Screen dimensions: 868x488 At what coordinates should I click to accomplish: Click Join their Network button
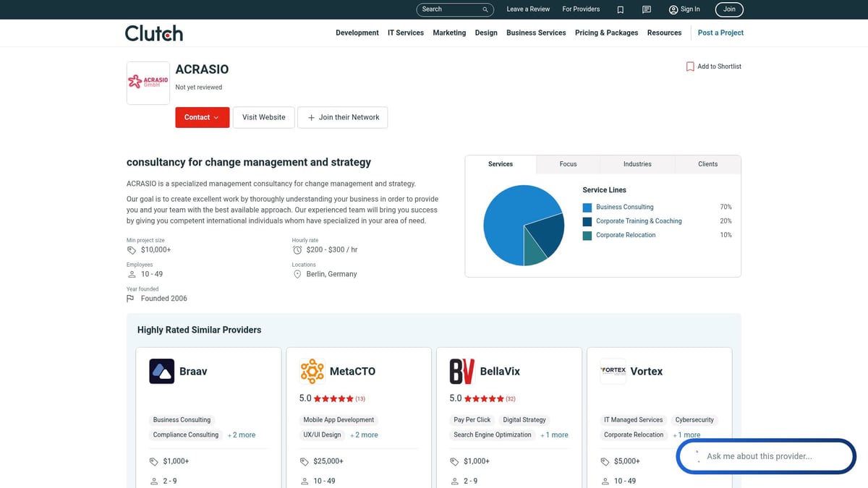343,117
